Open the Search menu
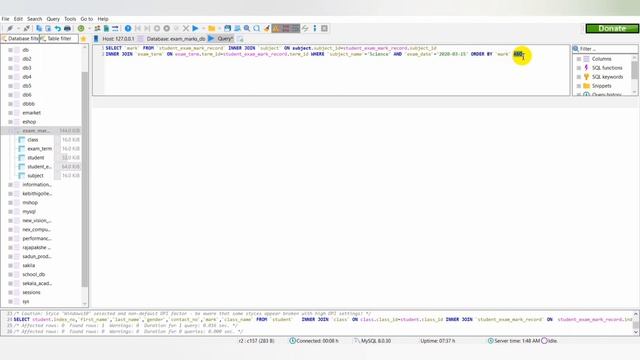This screenshot has width=640, height=360. coord(34,19)
